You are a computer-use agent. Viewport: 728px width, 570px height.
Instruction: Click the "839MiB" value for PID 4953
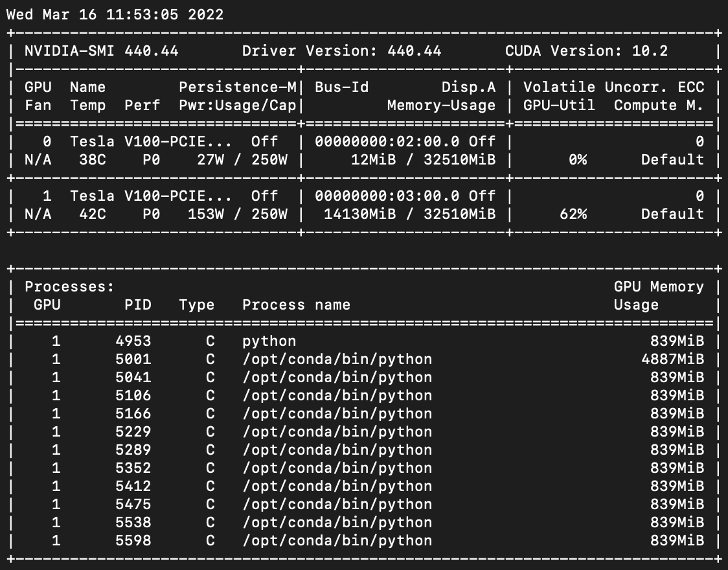tap(677, 341)
